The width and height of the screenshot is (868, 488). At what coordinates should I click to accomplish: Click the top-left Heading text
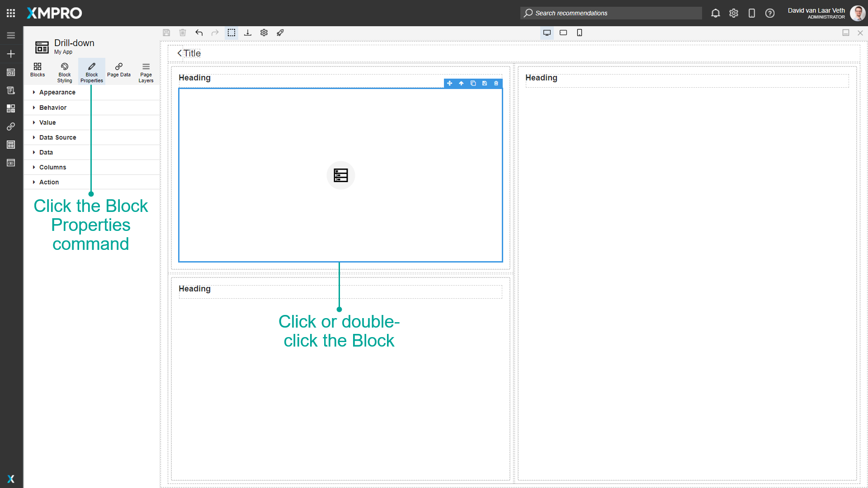194,78
